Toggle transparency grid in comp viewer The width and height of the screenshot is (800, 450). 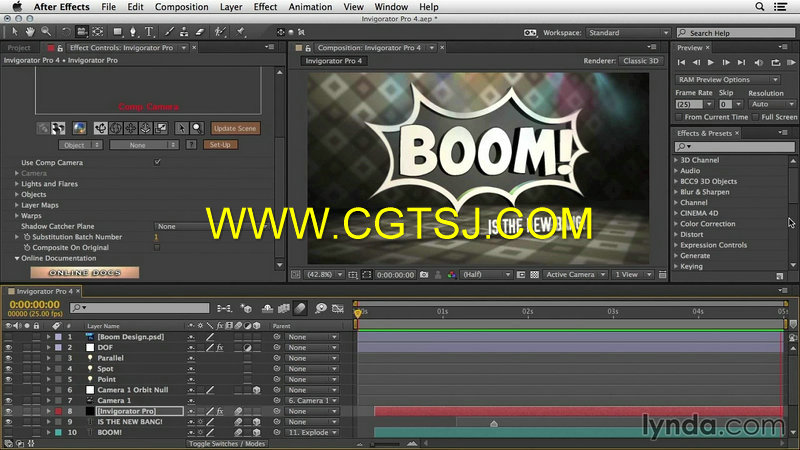534,274
